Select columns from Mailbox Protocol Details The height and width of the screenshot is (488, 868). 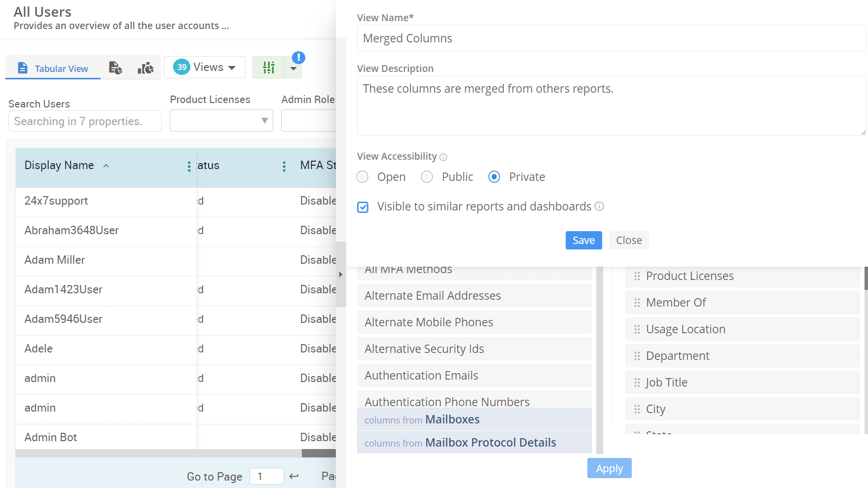pyautogui.click(x=474, y=442)
